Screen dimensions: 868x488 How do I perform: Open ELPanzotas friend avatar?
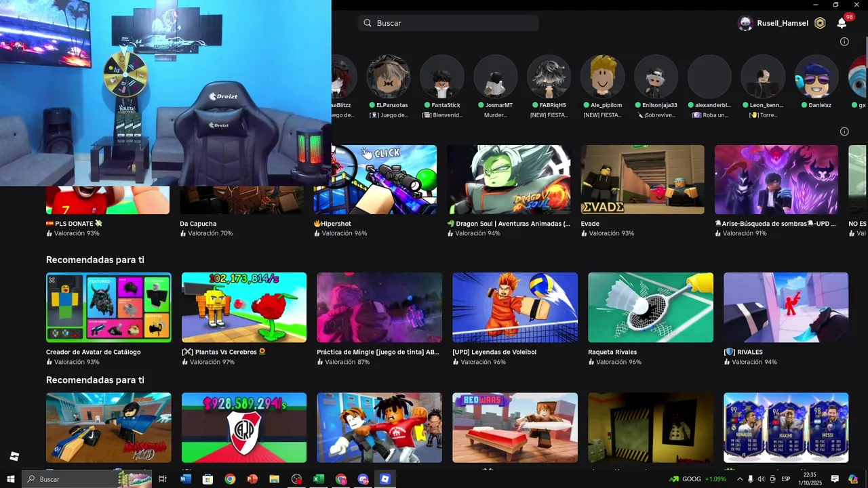(x=389, y=77)
